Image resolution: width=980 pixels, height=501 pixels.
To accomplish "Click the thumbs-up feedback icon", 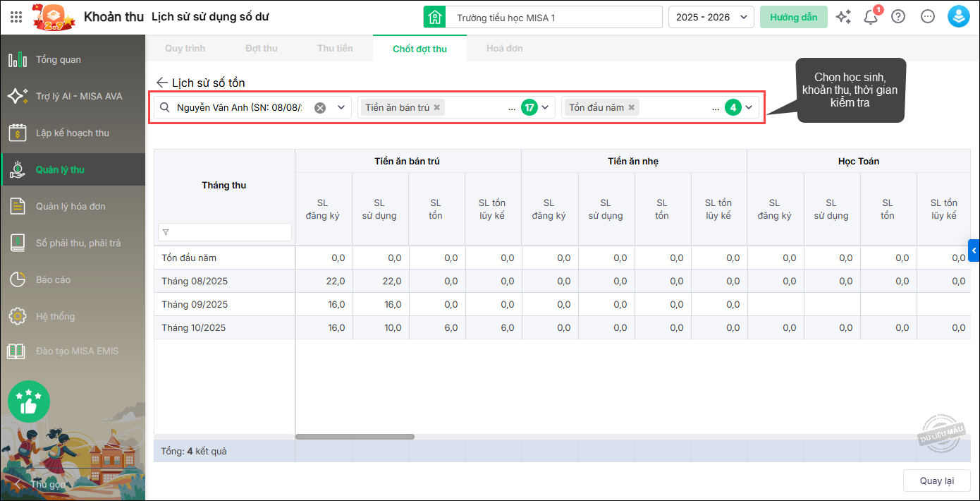I will coord(29,402).
